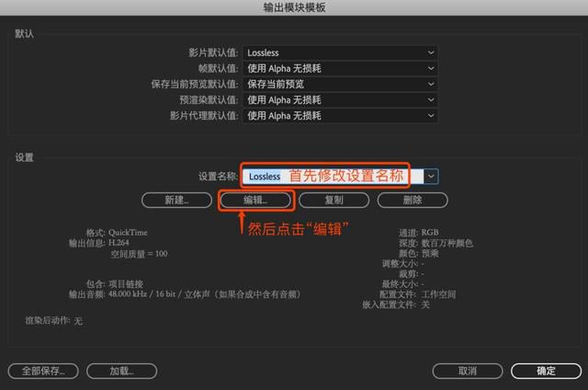The width and height of the screenshot is (588, 390).
Task: Click into the 设置名称 Lossless text field
Action: pos(333,176)
